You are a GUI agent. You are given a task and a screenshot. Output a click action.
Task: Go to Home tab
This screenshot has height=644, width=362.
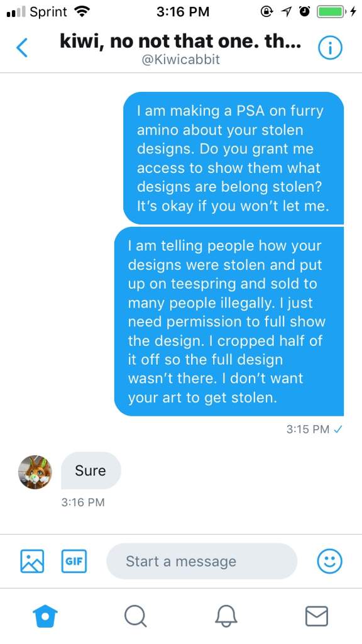(x=45, y=616)
